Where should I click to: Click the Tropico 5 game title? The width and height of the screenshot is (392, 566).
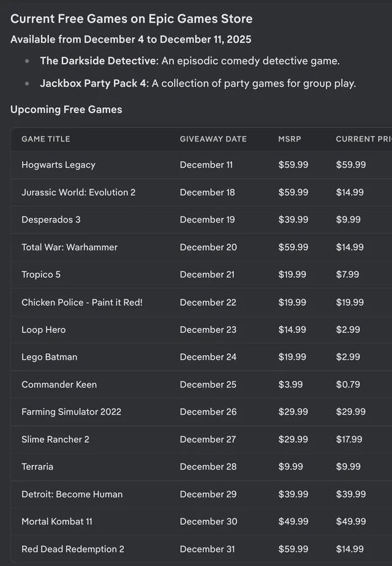(x=41, y=274)
